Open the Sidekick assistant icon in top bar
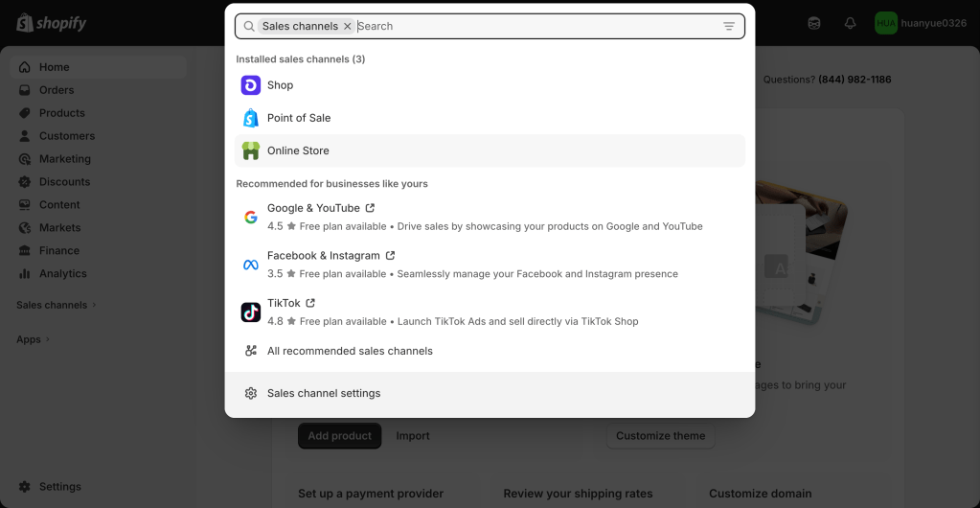Image resolution: width=980 pixels, height=508 pixels. (x=813, y=23)
